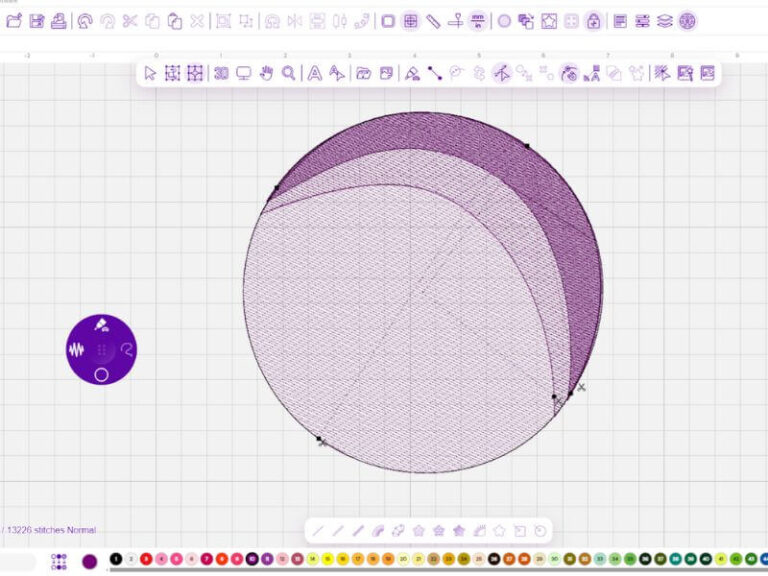Image resolution: width=768 pixels, height=576 pixels.
Task: Click the Open file folder icon
Action: pyautogui.click(x=14, y=20)
